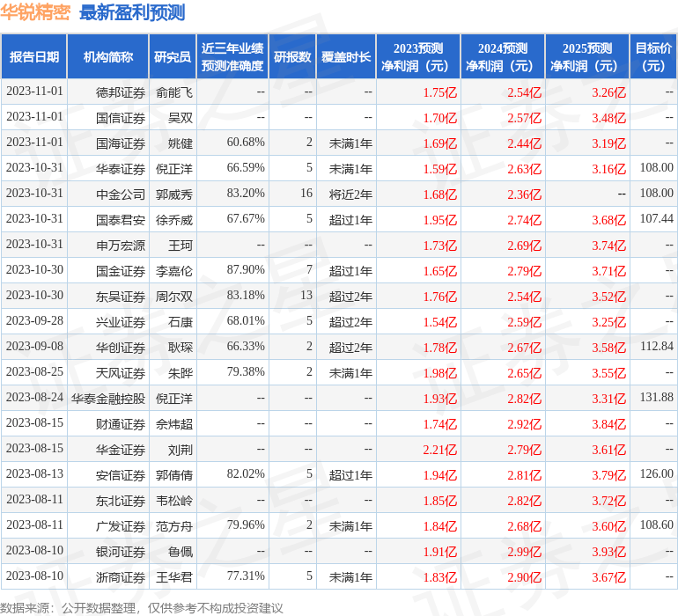The height and width of the screenshot is (616, 678).
Task: Open the 浙商证券 row institution name
Action: [121, 577]
